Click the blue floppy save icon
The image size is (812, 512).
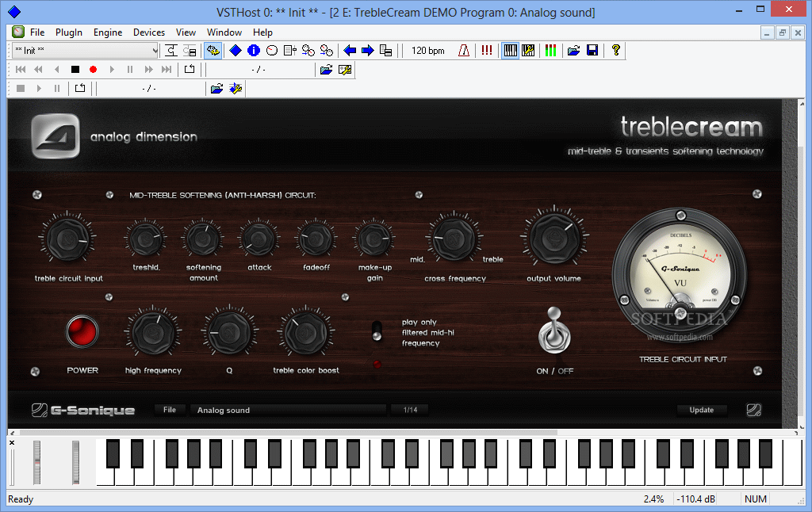click(592, 50)
